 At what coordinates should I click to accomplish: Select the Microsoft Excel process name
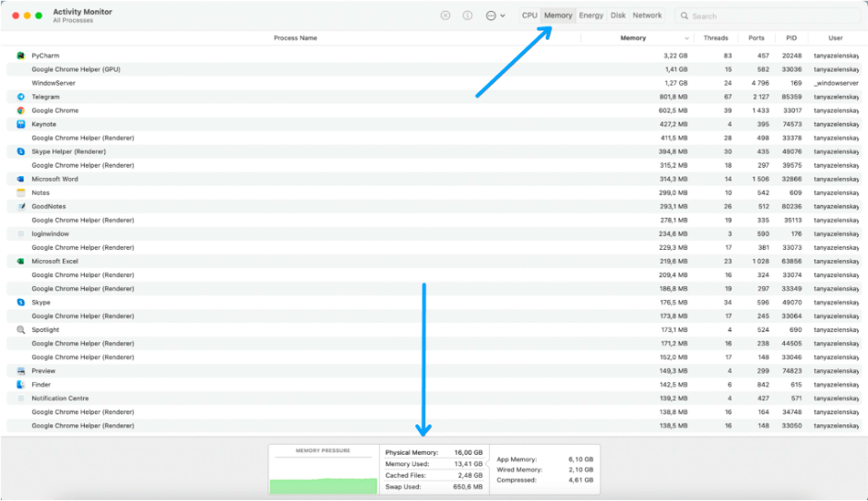54,261
